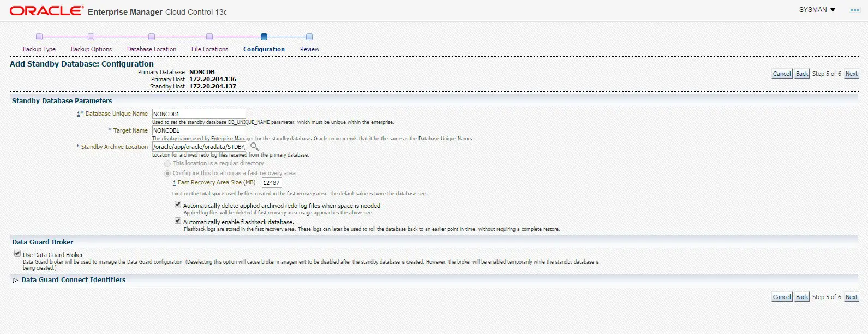The width and height of the screenshot is (868, 334).
Task: Click the train node above Backup Type
Action: coord(39,37)
